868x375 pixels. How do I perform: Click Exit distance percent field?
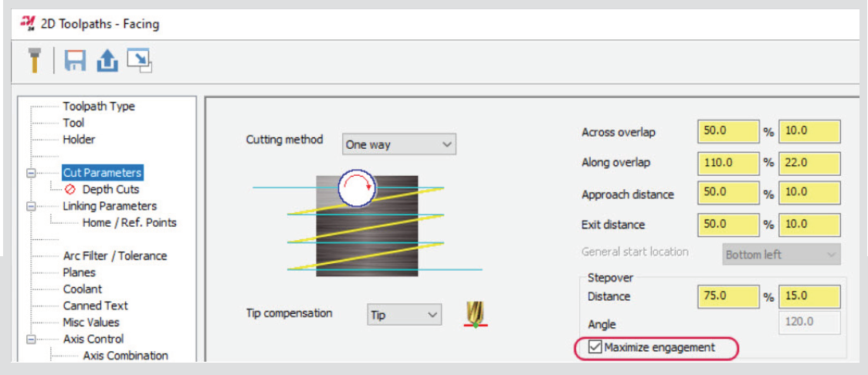728,224
